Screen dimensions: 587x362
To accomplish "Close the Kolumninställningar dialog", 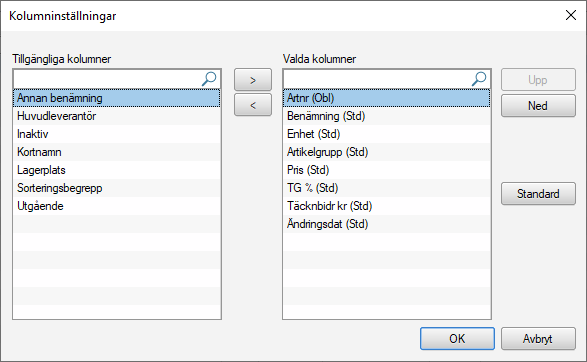I will pyautogui.click(x=571, y=15).
